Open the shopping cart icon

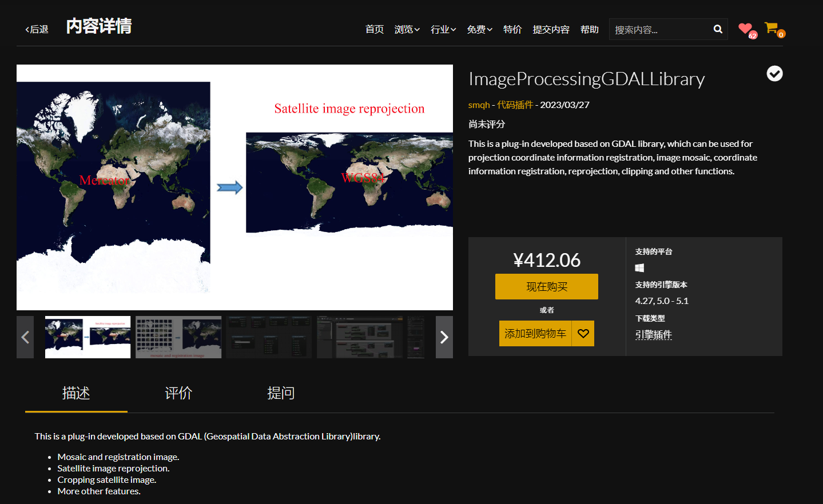click(771, 27)
